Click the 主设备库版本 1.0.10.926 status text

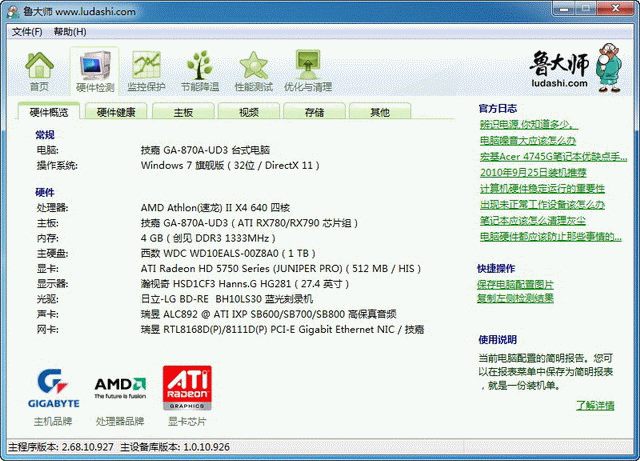pos(175,447)
